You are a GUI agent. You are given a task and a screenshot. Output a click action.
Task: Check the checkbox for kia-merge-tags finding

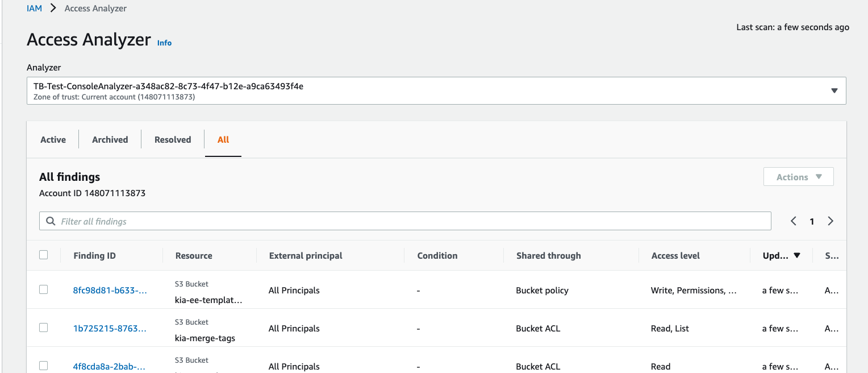pyautogui.click(x=44, y=328)
